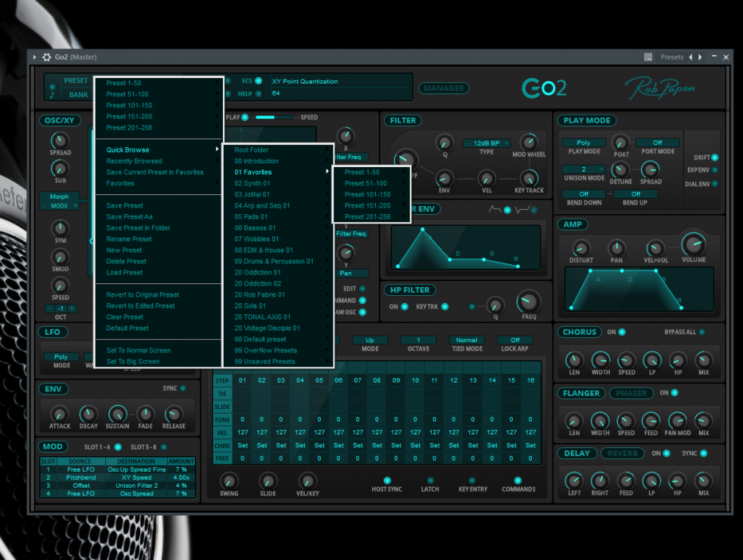Click the music note icon beside BANK
The height and width of the screenshot is (560, 743).
click(x=52, y=95)
